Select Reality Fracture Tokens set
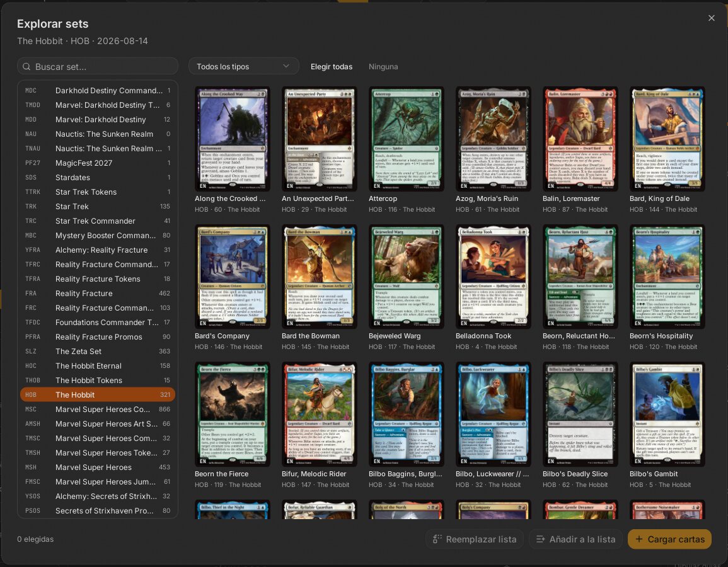The width and height of the screenshot is (728, 567). [x=98, y=279]
